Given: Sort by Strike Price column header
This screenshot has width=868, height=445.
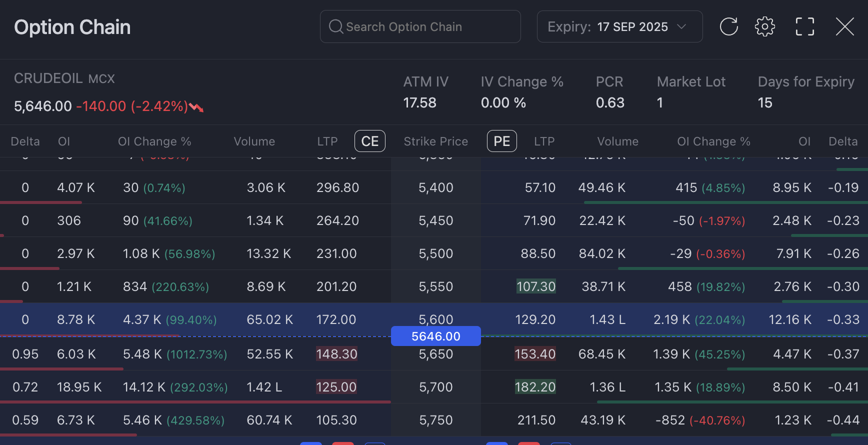Looking at the screenshot, I should click(x=435, y=141).
